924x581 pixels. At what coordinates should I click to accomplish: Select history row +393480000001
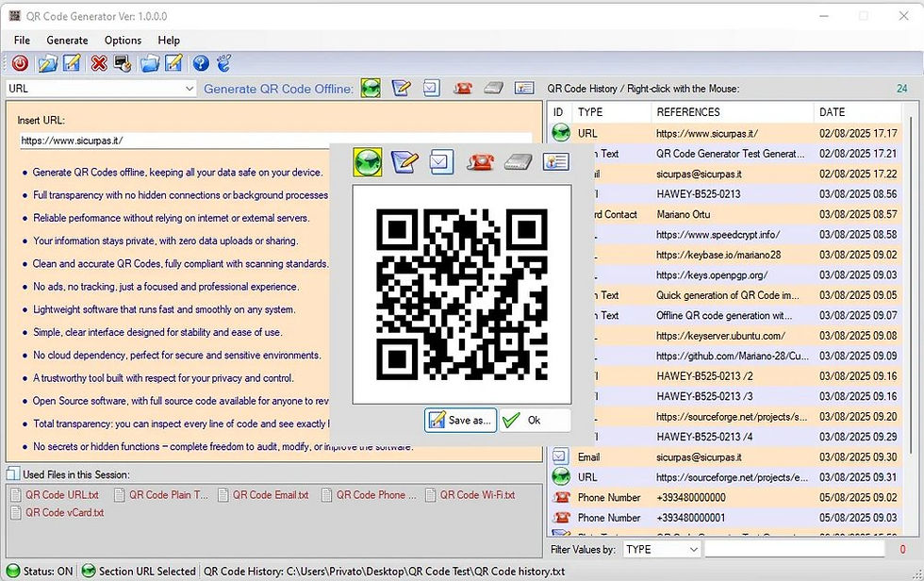tap(725, 518)
